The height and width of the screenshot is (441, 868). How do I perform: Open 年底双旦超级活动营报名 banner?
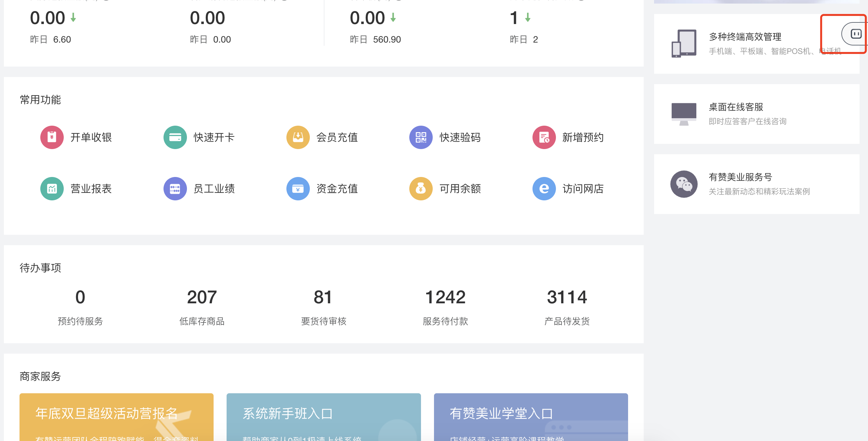point(116,417)
